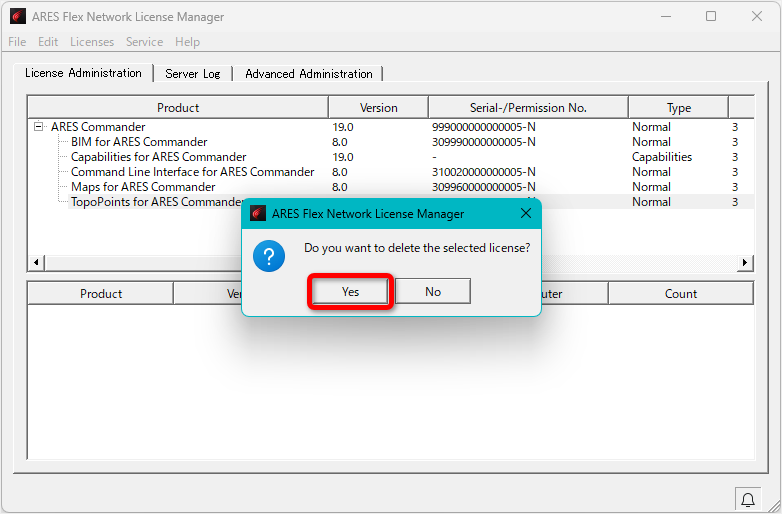
Task: Click serial number 310020000000005-N
Action: tap(484, 172)
